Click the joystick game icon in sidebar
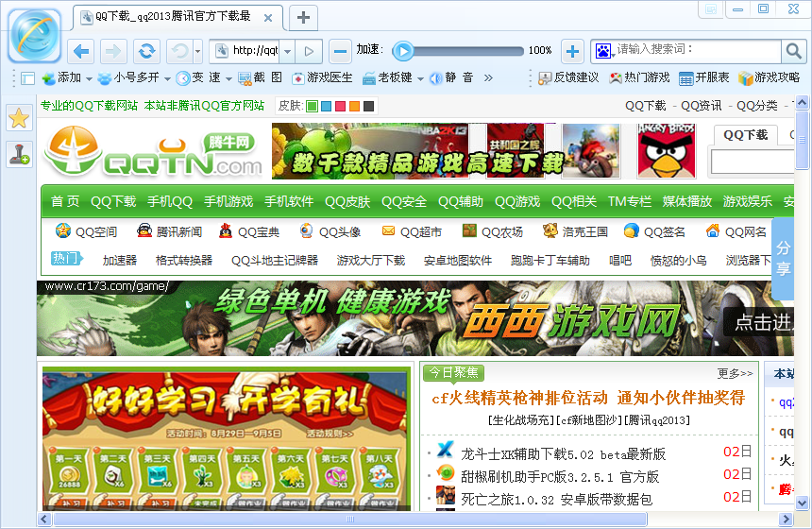 19,154
